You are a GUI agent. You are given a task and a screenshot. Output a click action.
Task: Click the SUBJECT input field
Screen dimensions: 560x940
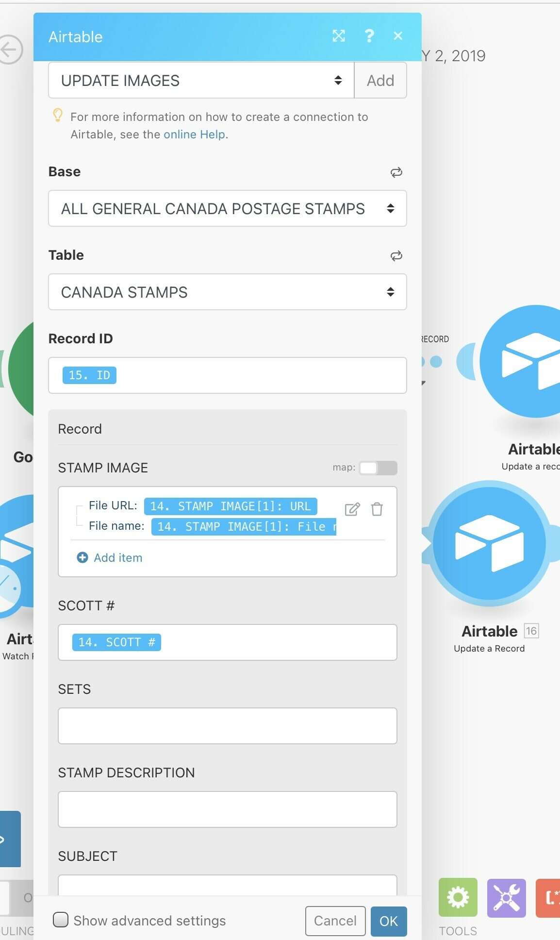[228, 885]
